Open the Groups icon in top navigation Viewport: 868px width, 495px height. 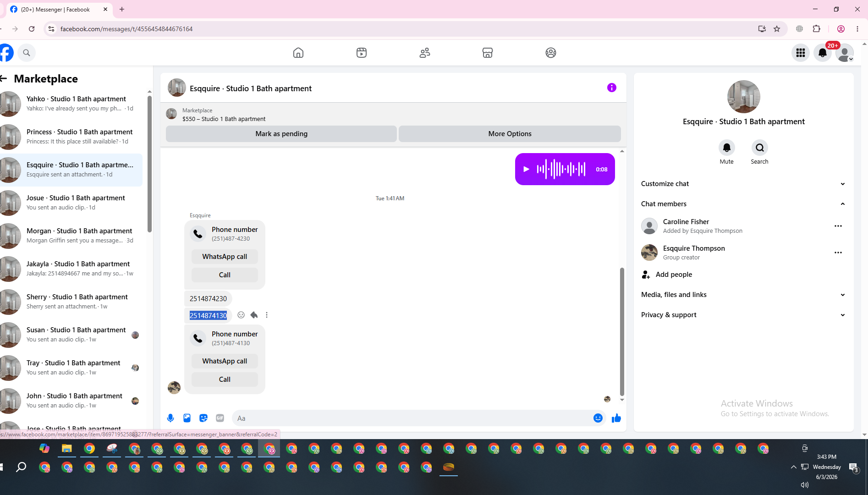(x=551, y=53)
